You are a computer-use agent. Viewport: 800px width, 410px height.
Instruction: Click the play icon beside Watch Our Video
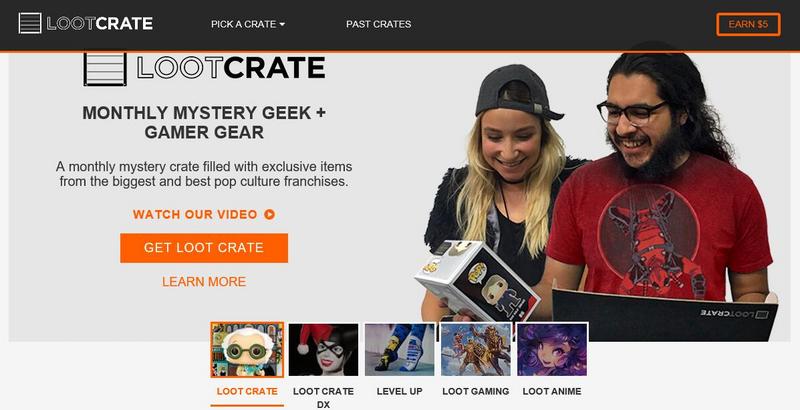(269, 215)
